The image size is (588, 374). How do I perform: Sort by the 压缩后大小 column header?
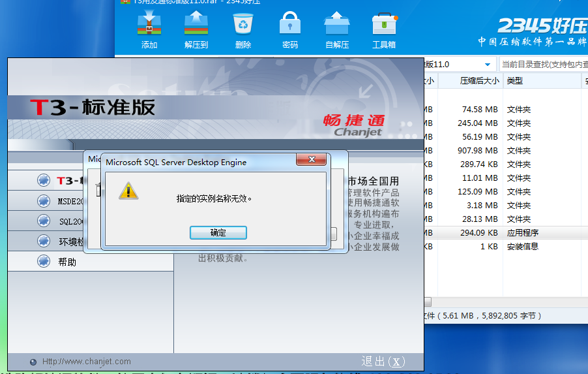[470, 81]
